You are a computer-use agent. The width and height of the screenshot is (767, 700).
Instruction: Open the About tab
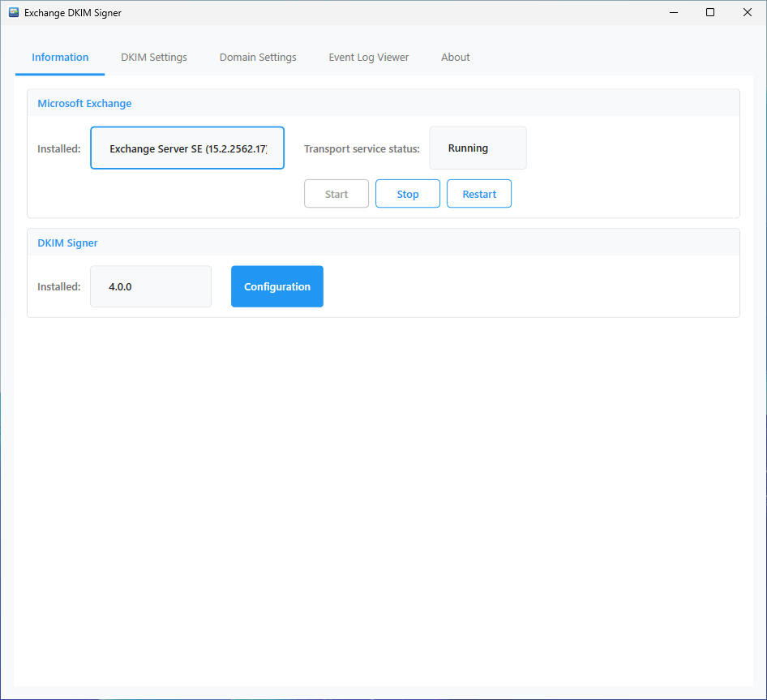pyautogui.click(x=456, y=58)
